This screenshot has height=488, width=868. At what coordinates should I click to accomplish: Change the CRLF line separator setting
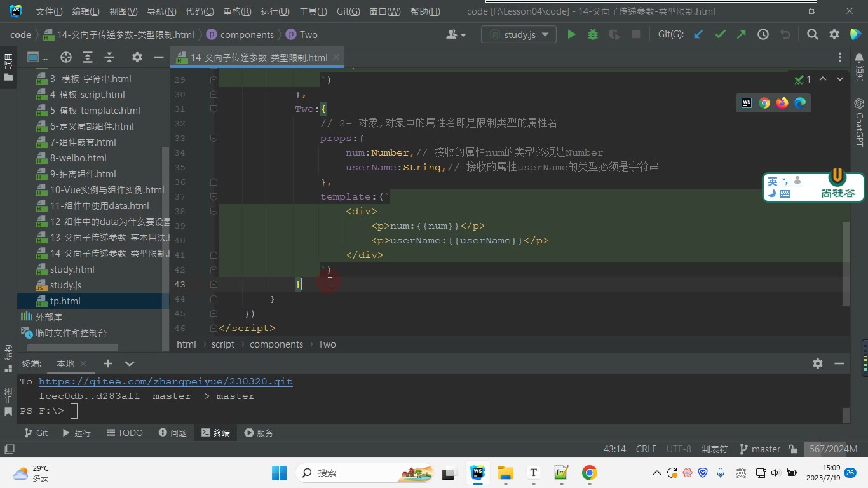(646, 449)
